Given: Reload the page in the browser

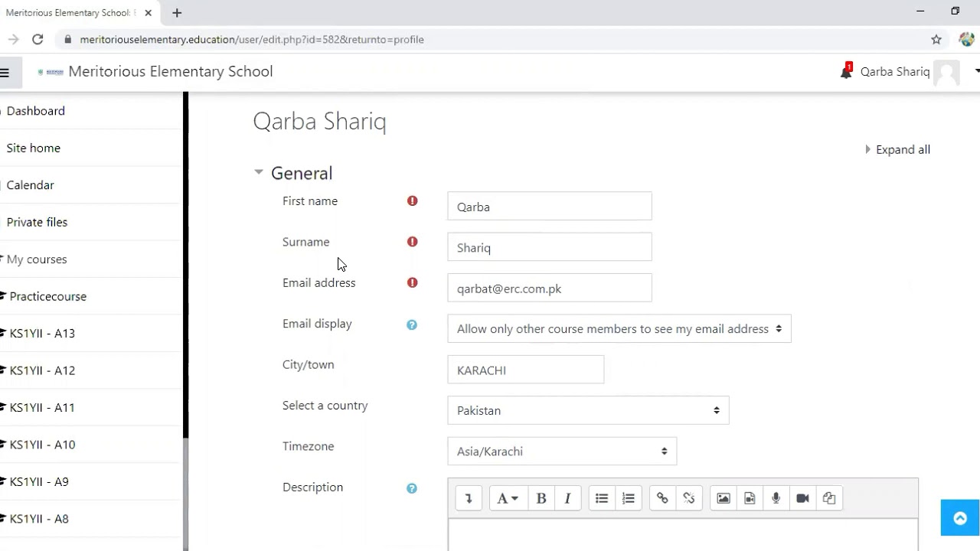Looking at the screenshot, I should coord(38,39).
